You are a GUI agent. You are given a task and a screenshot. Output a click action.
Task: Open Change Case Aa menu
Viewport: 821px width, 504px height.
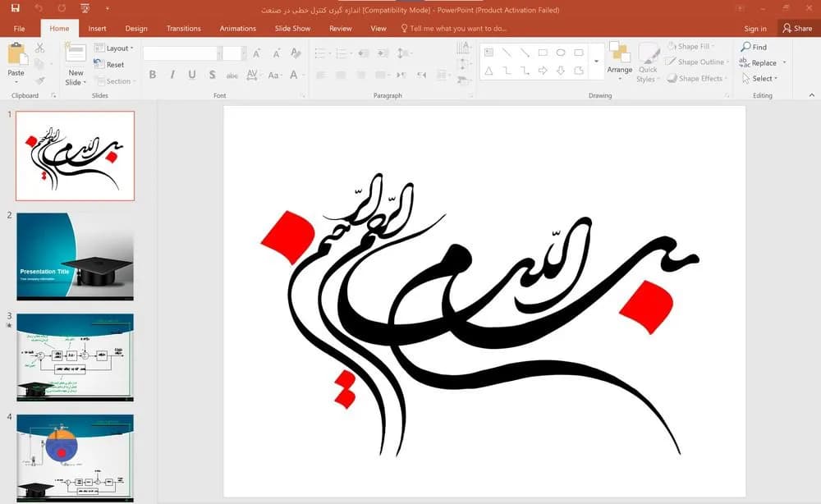tap(274, 76)
